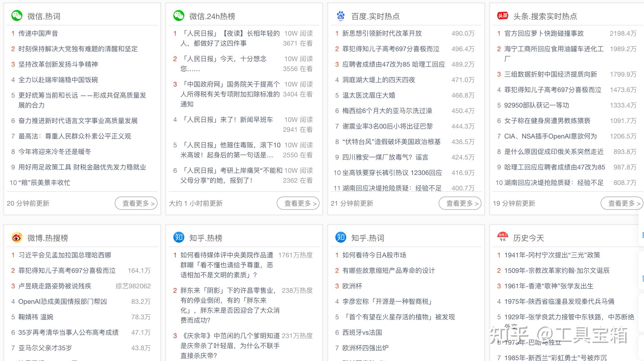Screen dimensions: 644x361
Task: Click 查看更多 under 头条 panel
Action: (622, 203)
